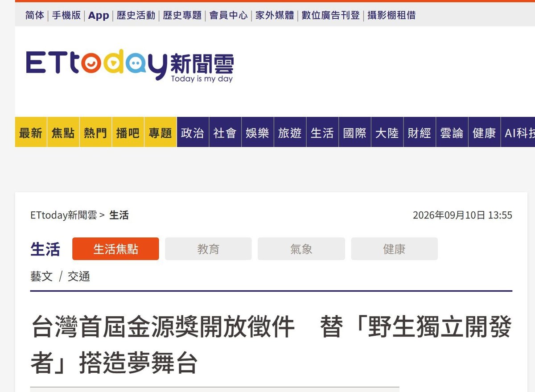Open the 政治 news category
Image resolution: width=535 pixels, height=392 pixels.
point(193,132)
